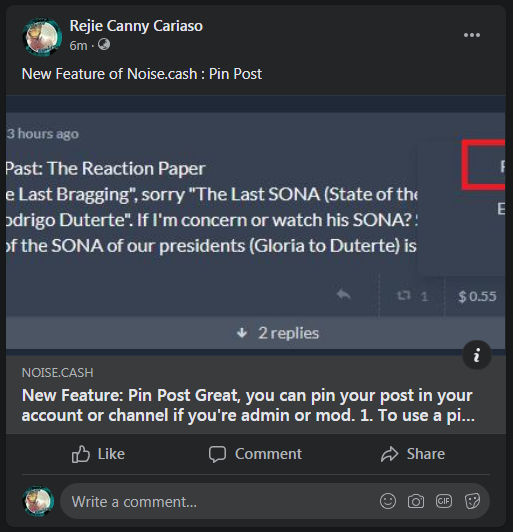Insert an emoji using the smiley icon

388,501
